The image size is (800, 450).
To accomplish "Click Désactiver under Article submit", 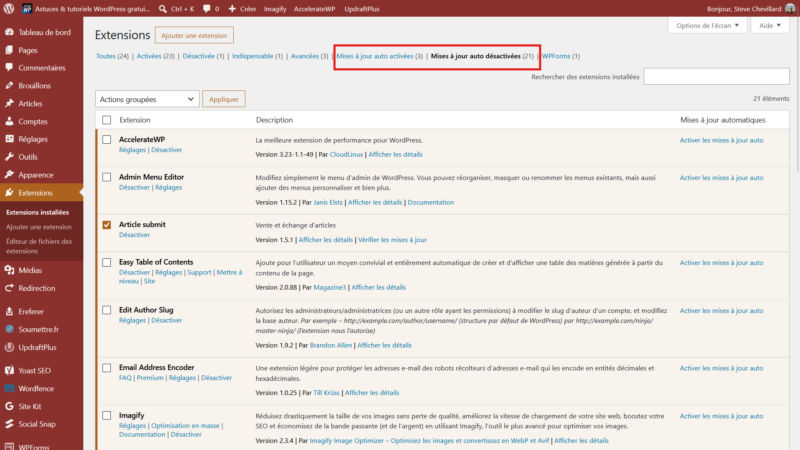I will click(134, 235).
